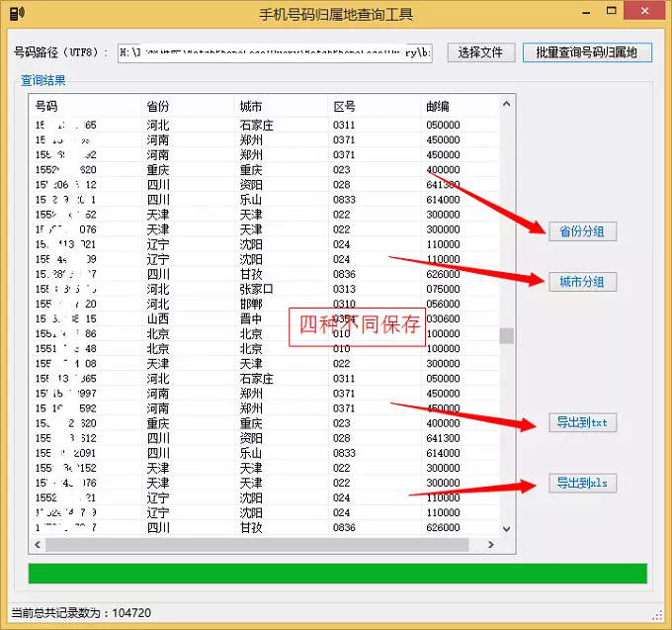Click postal code 030600
The width and height of the screenshot is (672, 630).
coord(443,319)
